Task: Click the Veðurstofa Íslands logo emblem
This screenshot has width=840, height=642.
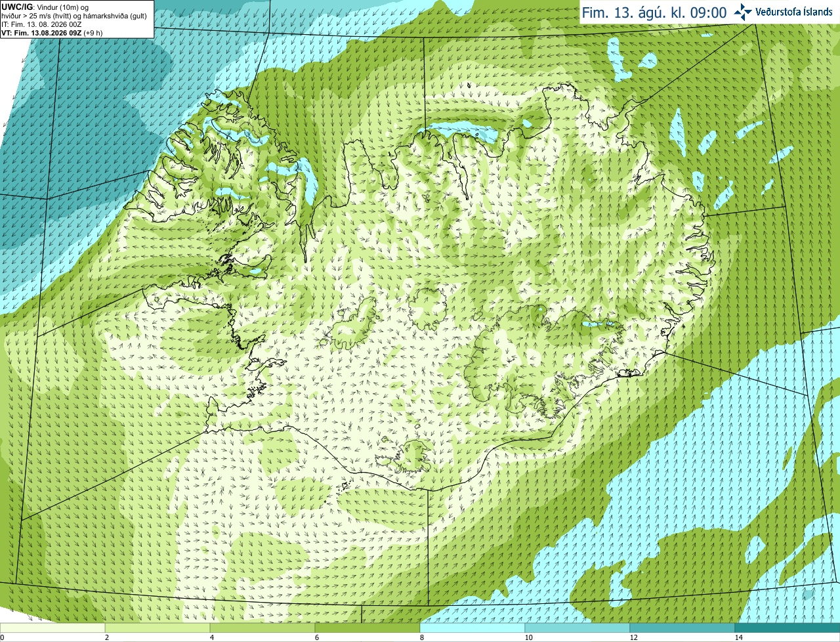Action: tap(742, 12)
